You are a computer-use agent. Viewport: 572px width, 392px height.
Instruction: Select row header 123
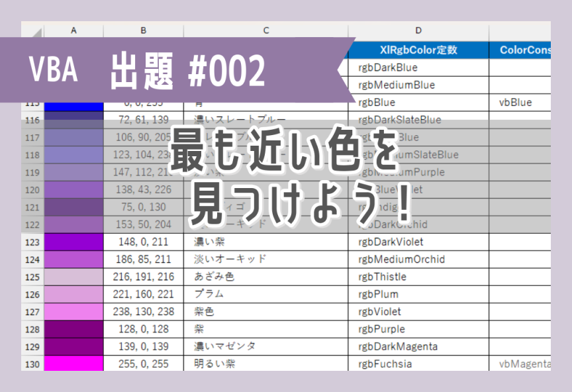click(32, 242)
